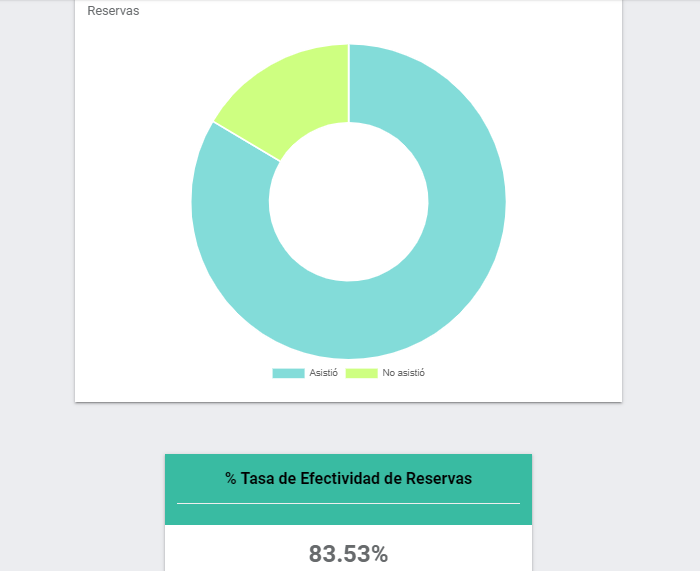Click the percent sign after 83.53

coord(379,554)
